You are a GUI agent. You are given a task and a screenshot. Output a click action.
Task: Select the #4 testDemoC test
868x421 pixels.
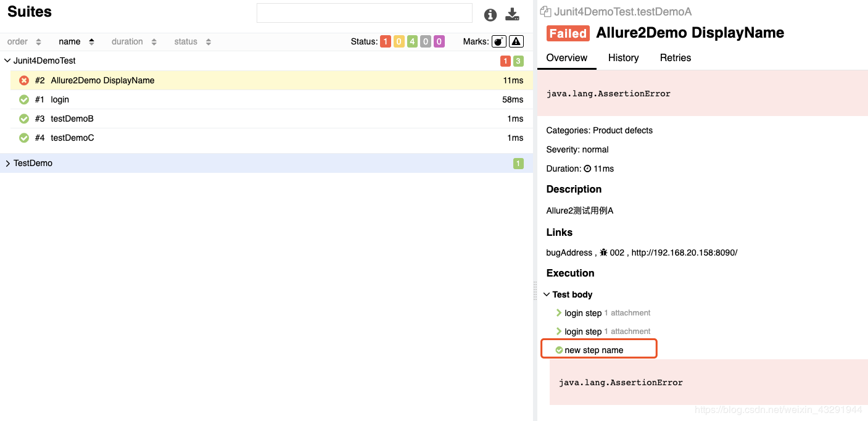[x=271, y=138]
